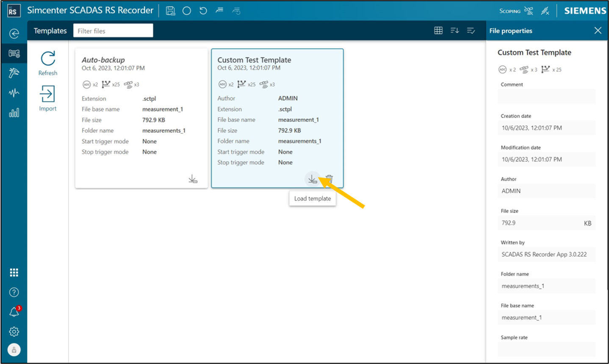Load the Custom Test Template via download icon

coord(312,179)
